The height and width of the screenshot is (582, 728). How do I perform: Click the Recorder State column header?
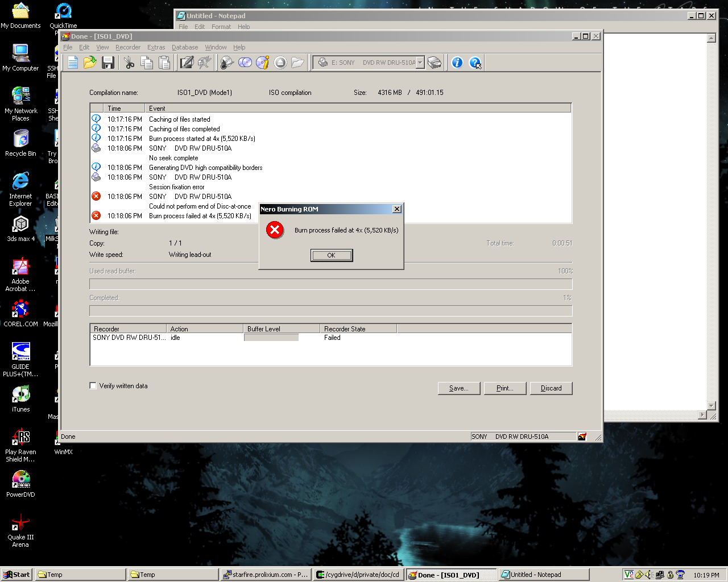[358, 329]
